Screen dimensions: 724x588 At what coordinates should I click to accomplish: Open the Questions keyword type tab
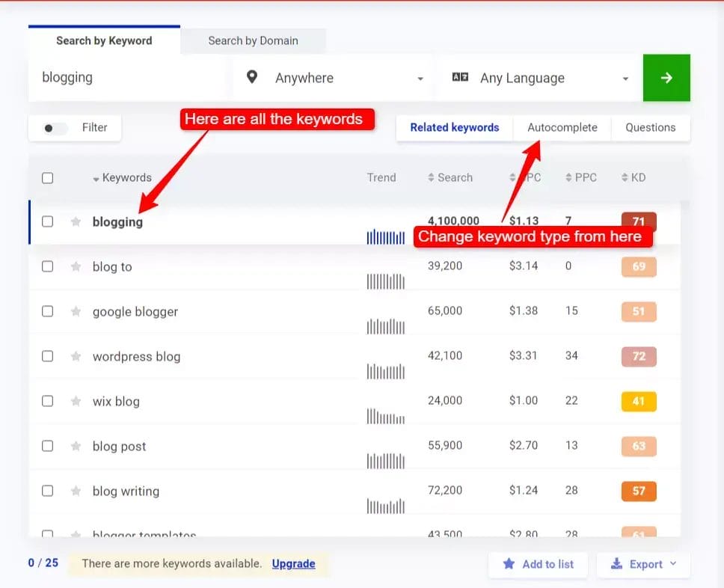[x=650, y=128]
